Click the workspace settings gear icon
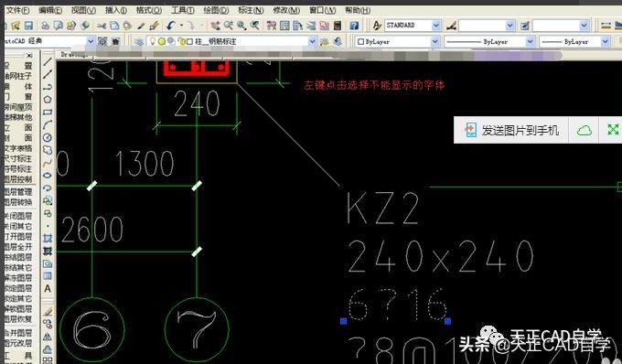622x364 pixels. (102, 41)
